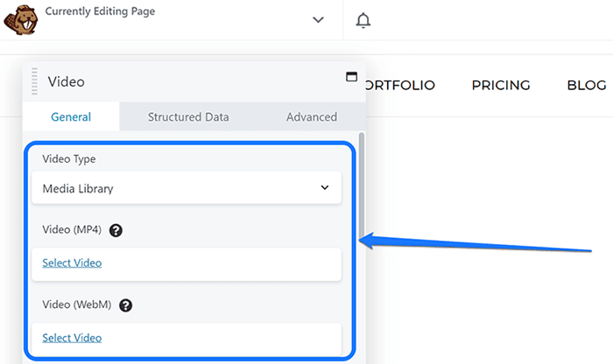Navigate to the Pricing menu item
The height and width of the screenshot is (364, 613).
tap(501, 85)
